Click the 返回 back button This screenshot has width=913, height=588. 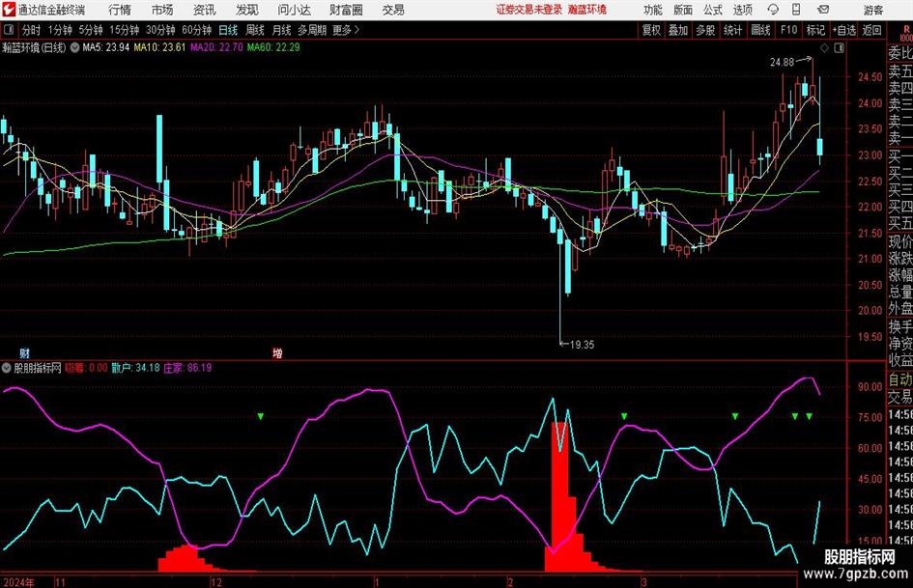tap(871, 30)
